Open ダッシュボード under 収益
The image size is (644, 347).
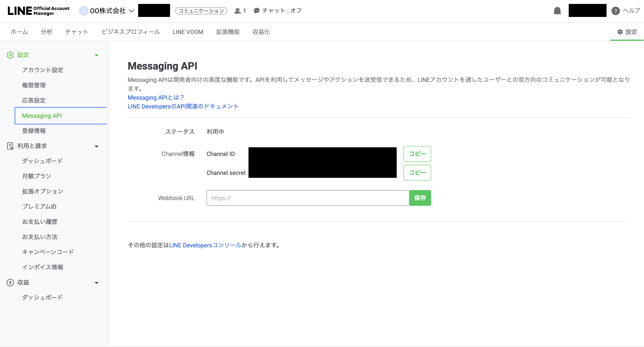pos(43,297)
